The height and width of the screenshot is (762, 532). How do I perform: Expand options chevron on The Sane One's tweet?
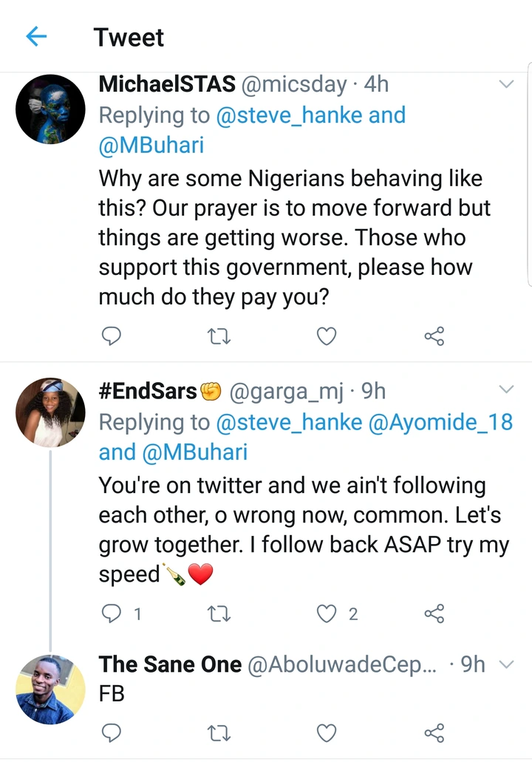coord(506,664)
